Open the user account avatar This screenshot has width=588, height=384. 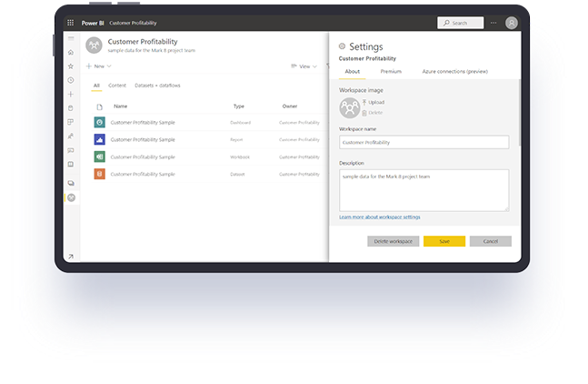click(512, 23)
